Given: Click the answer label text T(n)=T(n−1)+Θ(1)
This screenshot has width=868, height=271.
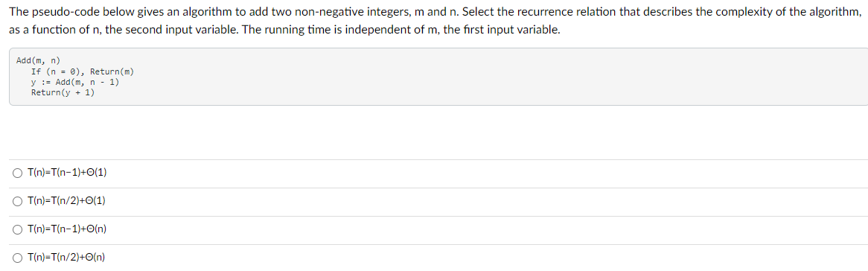Looking at the screenshot, I should click(x=67, y=173).
